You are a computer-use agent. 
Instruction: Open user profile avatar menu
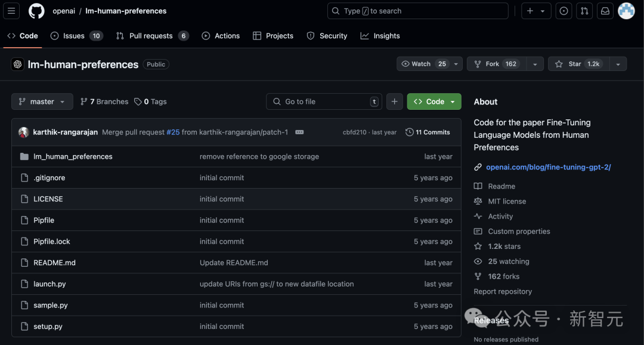point(626,11)
